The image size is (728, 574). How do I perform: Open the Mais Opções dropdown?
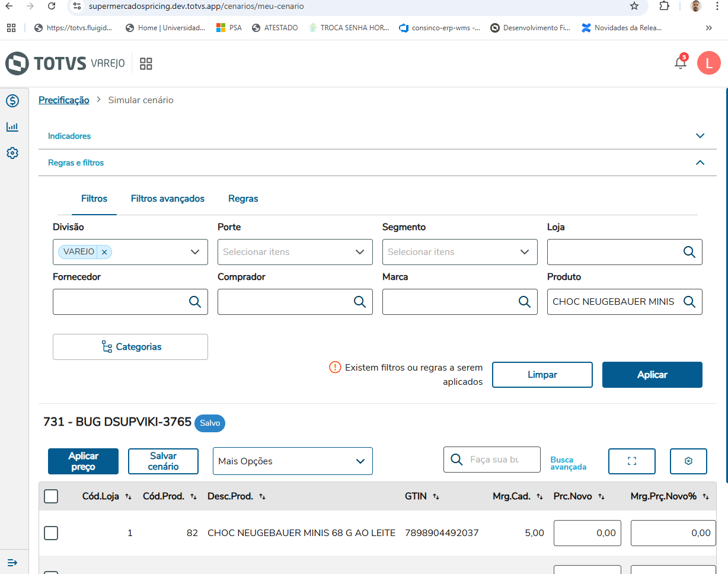(x=293, y=461)
